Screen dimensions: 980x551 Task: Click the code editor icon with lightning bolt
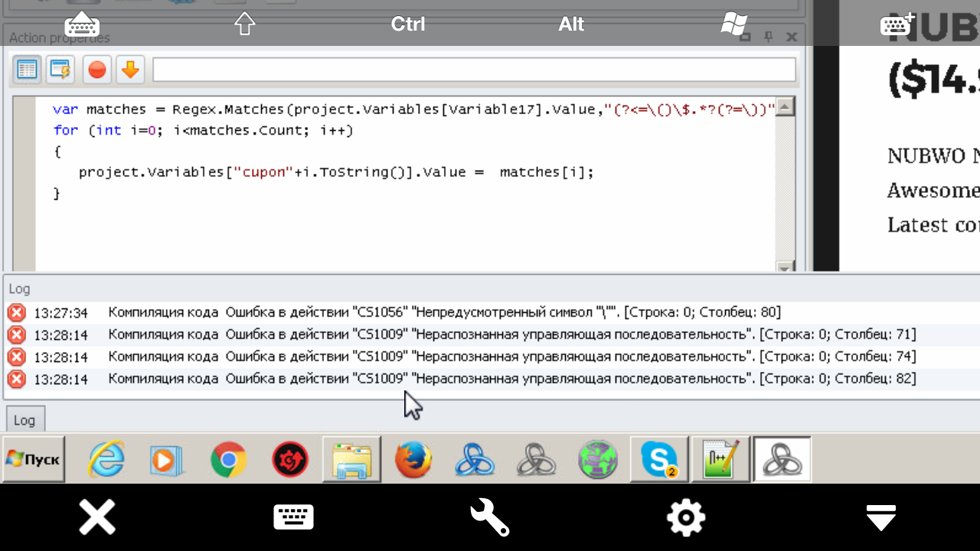[60, 70]
